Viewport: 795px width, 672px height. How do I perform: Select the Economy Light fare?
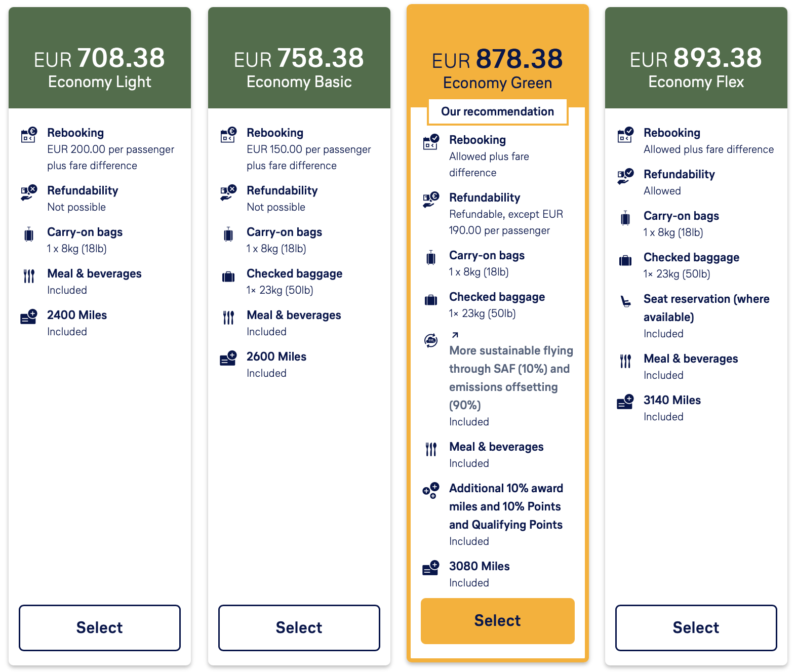pos(100,627)
